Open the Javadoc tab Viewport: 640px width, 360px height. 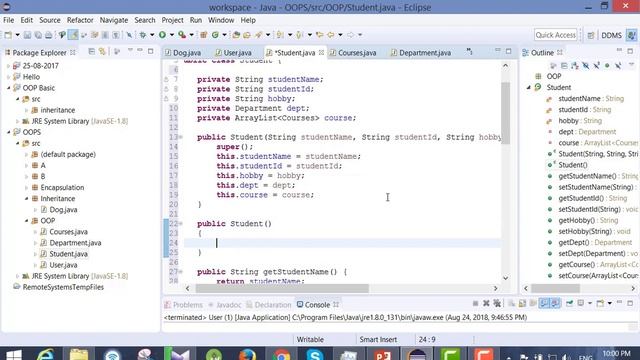click(225, 305)
